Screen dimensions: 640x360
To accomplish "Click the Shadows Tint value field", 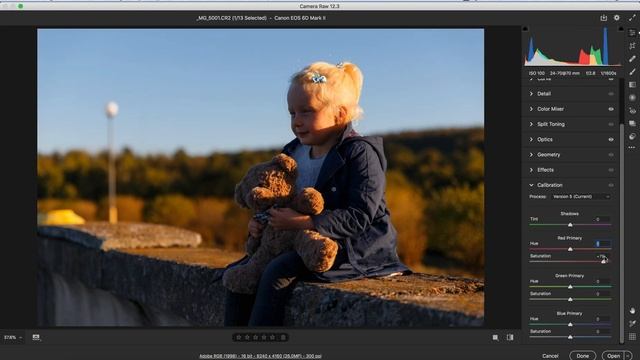I will 603,219.
